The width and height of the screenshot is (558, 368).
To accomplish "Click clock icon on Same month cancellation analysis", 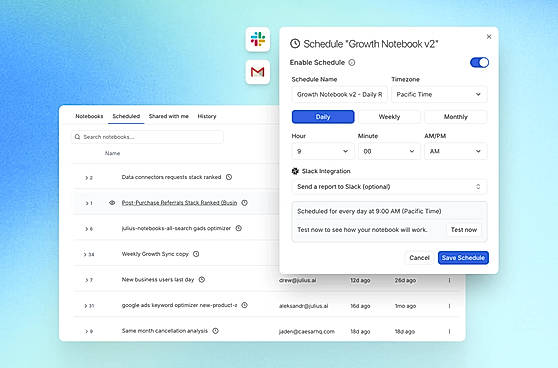I will tap(216, 331).
